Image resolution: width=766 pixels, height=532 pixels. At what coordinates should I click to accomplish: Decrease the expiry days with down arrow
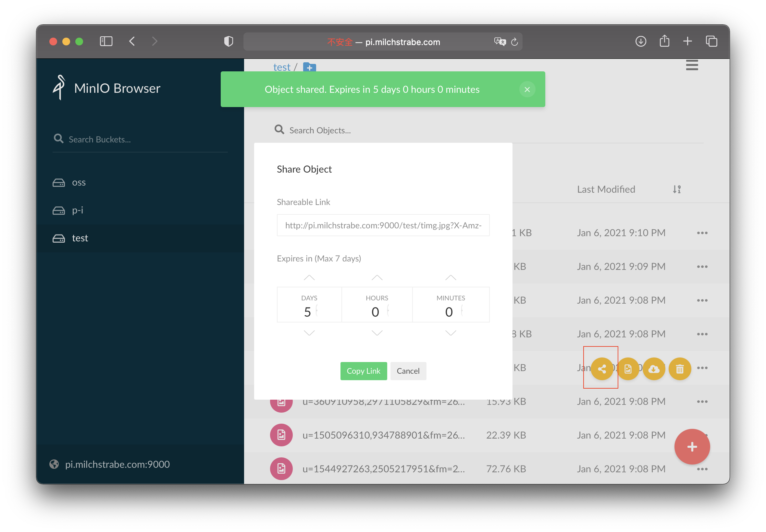click(309, 333)
